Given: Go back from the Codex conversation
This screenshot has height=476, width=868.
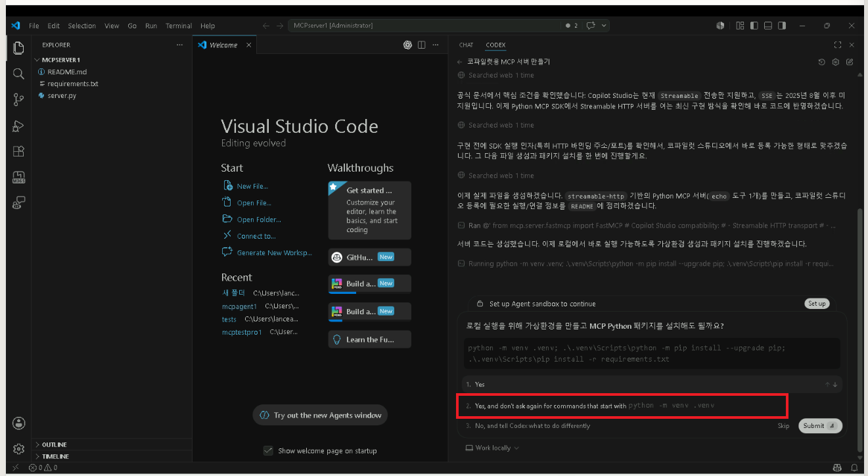Looking at the screenshot, I should click(x=460, y=62).
